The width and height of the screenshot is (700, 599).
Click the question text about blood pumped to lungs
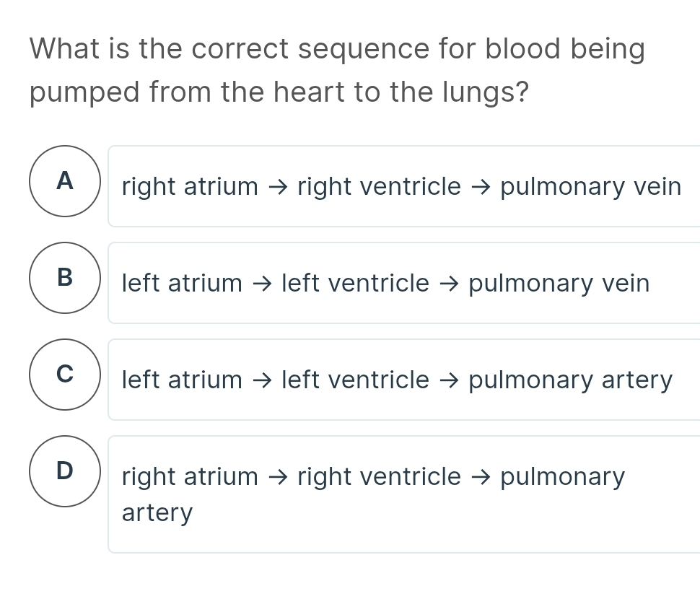337,71
